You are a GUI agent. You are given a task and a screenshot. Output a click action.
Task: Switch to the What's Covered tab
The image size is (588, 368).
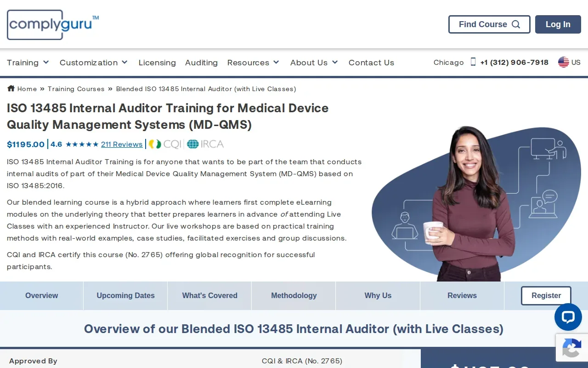210,296
